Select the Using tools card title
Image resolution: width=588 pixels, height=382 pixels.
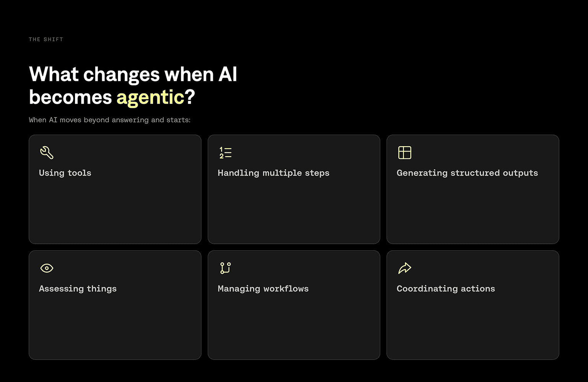(65, 173)
